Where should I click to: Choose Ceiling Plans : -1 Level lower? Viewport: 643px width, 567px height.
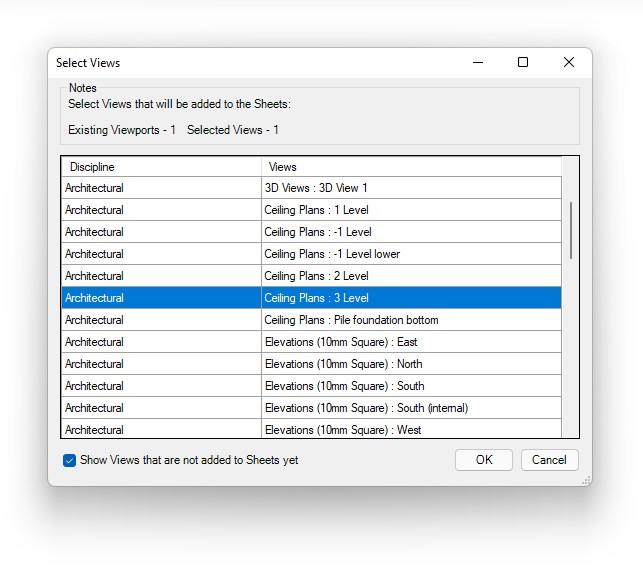point(410,254)
